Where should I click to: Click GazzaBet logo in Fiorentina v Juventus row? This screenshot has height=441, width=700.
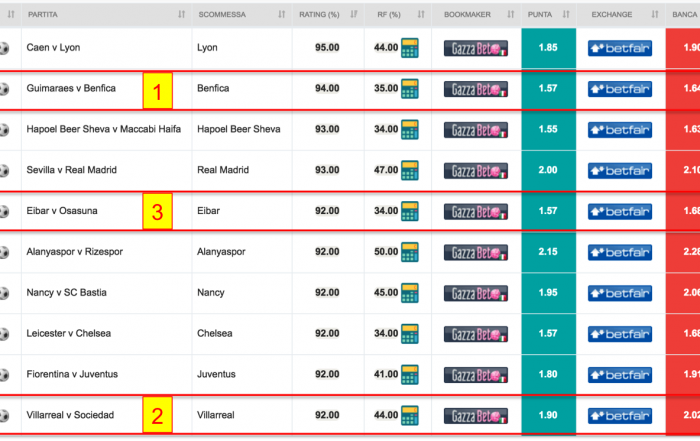(x=475, y=375)
